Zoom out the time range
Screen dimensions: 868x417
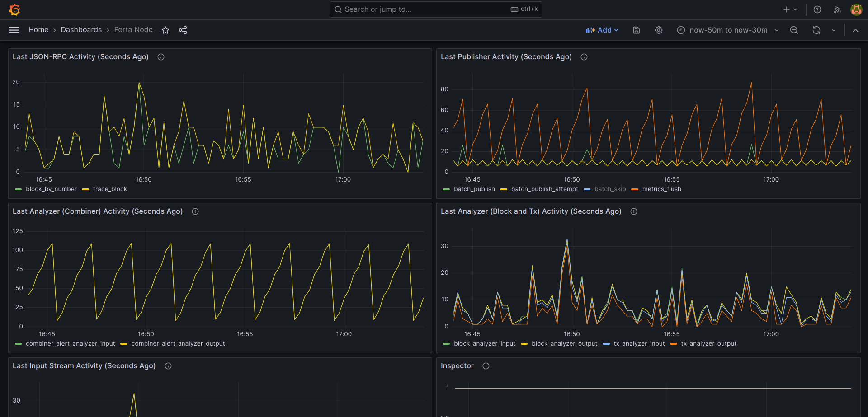[x=794, y=30]
